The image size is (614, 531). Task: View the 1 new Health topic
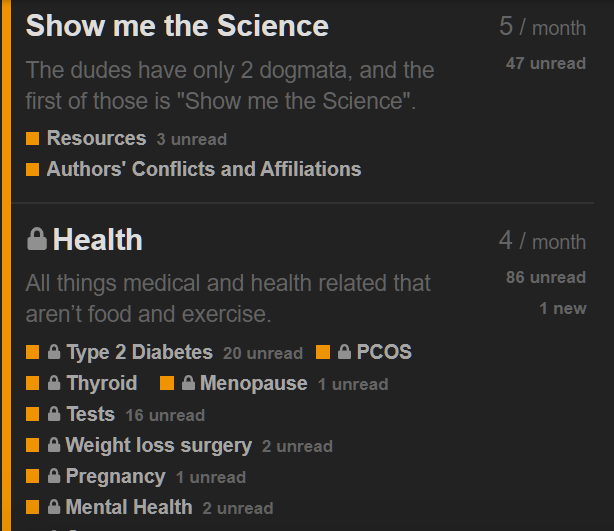[563, 309]
